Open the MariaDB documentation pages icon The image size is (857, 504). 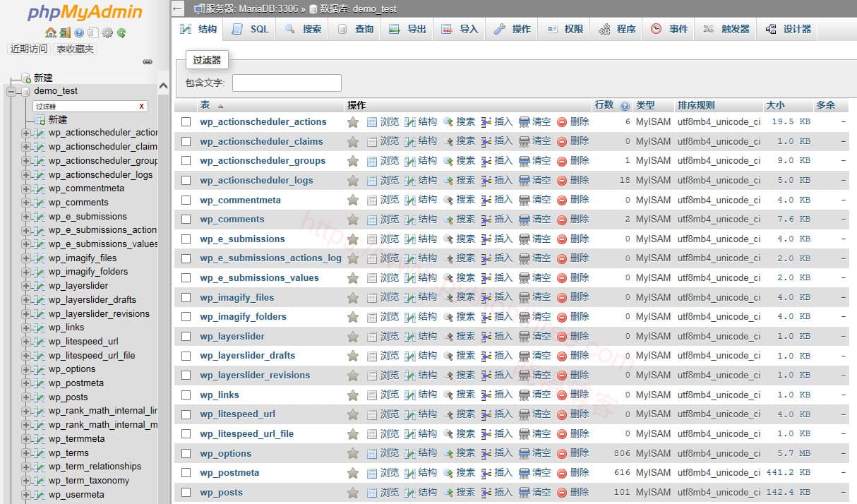click(93, 32)
